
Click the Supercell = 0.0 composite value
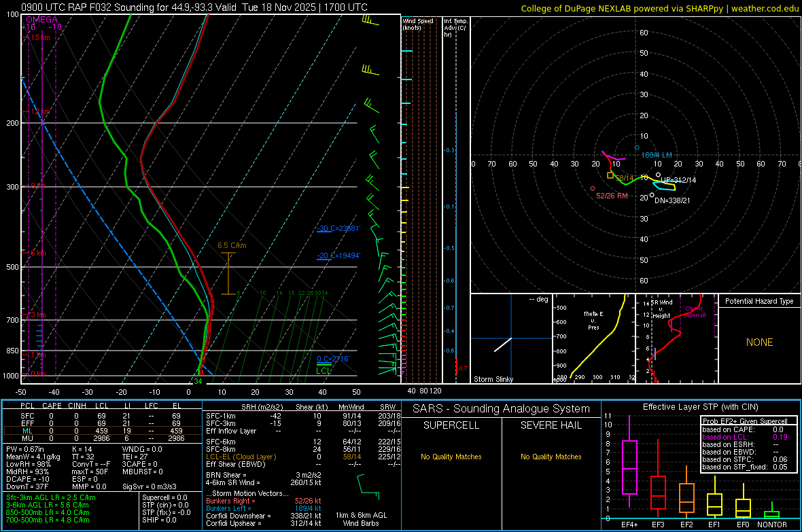pos(164,497)
